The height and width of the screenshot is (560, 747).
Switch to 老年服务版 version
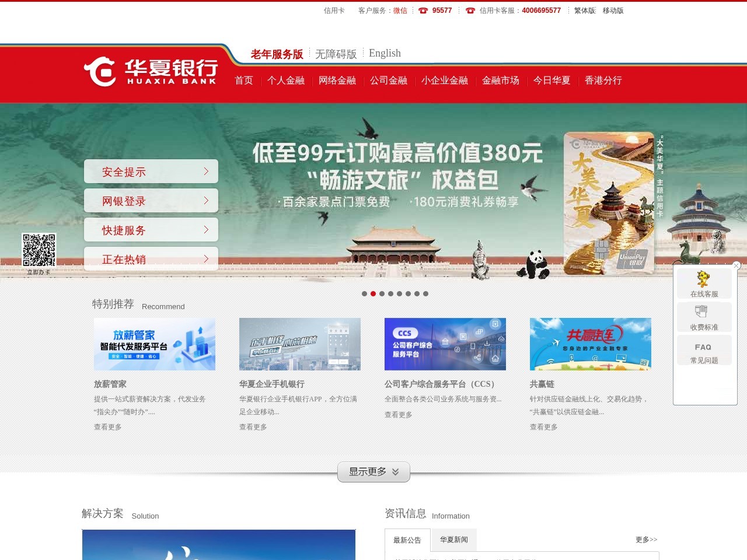pos(277,54)
